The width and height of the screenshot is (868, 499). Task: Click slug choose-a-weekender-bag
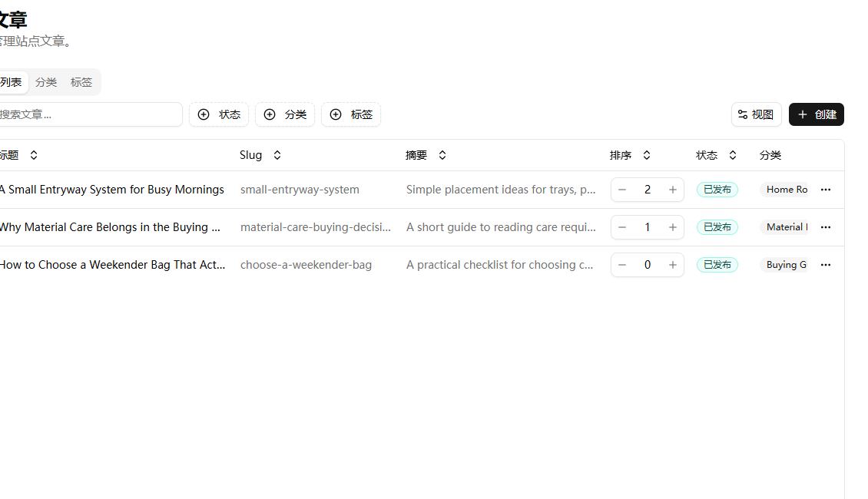coord(306,265)
